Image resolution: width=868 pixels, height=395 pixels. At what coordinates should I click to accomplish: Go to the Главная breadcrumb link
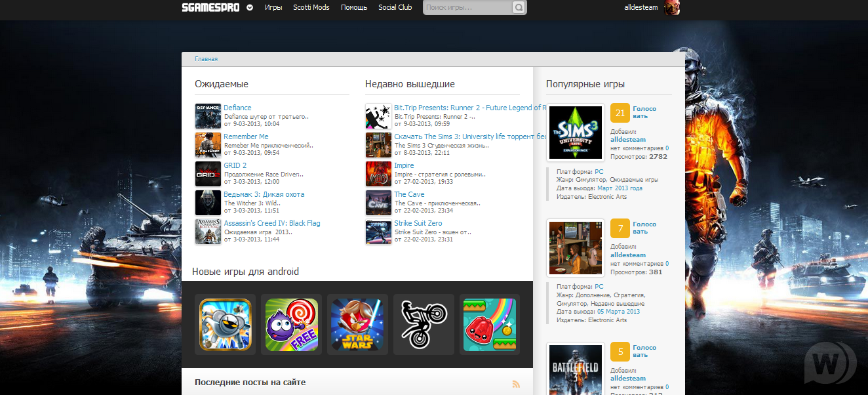pyautogui.click(x=206, y=59)
